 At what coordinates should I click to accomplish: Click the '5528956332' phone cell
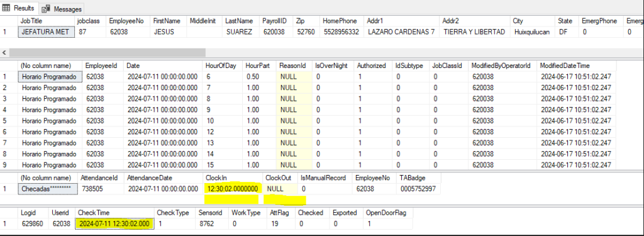(342, 32)
